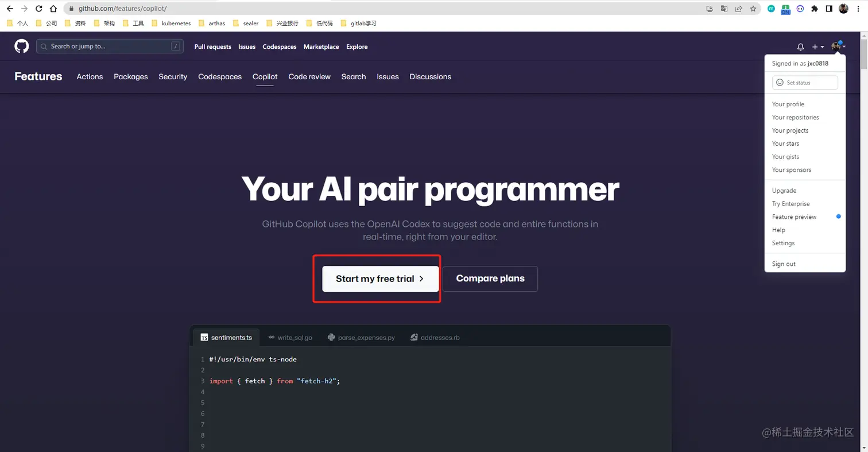Click Start my free trial button
This screenshot has width=868, height=452.
tap(380, 279)
